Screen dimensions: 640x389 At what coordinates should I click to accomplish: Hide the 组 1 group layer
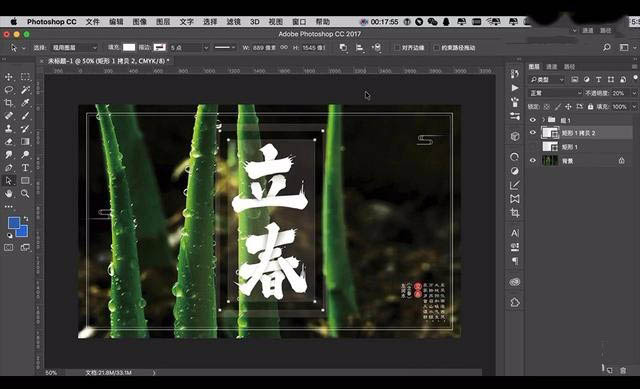533,120
